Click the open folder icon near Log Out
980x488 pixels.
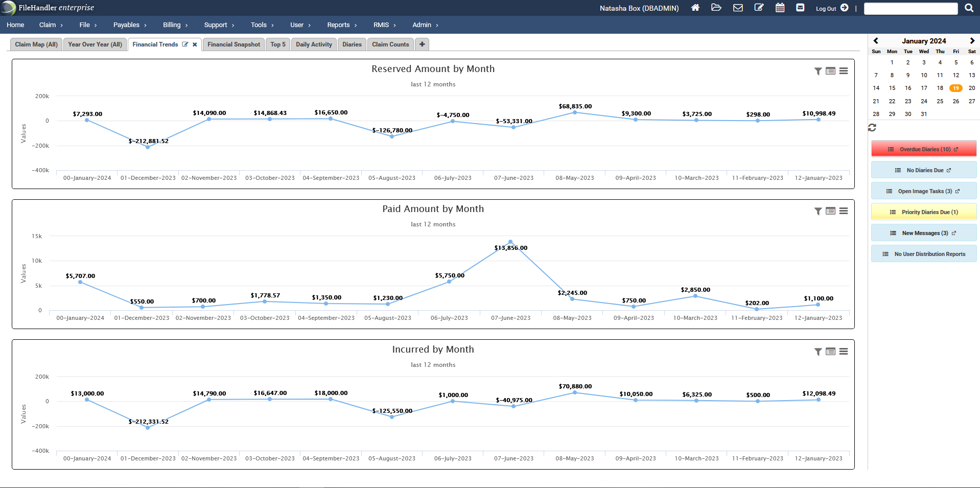716,8
